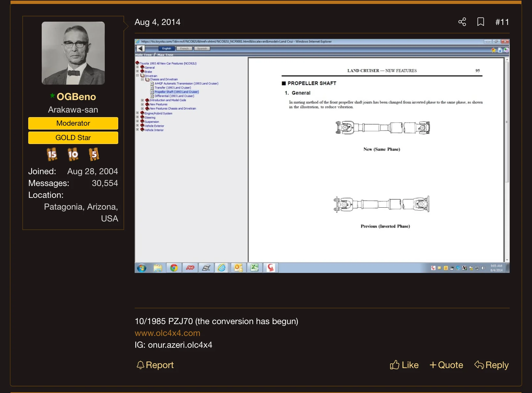Collapse the Drivetrain tree node

point(137,75)
